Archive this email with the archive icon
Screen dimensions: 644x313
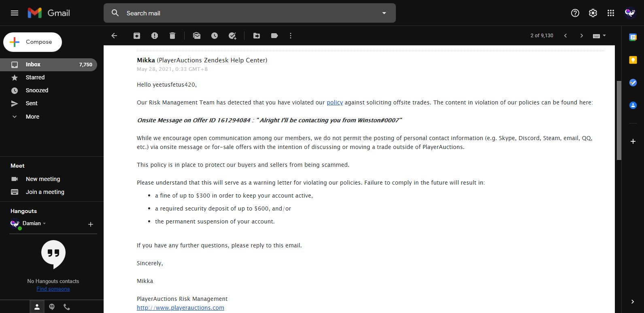137,36
